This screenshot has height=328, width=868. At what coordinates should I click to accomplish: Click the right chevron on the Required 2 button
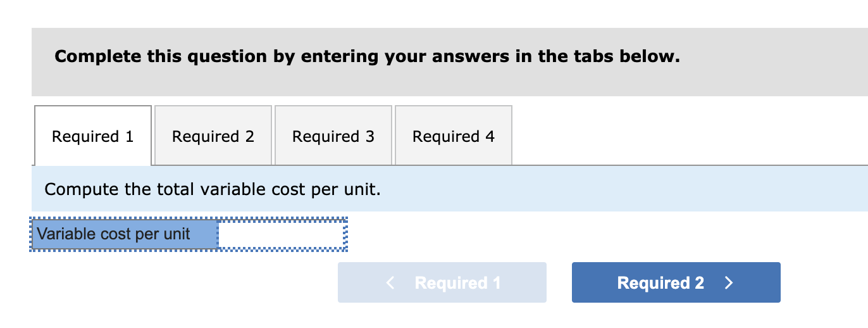728,283
